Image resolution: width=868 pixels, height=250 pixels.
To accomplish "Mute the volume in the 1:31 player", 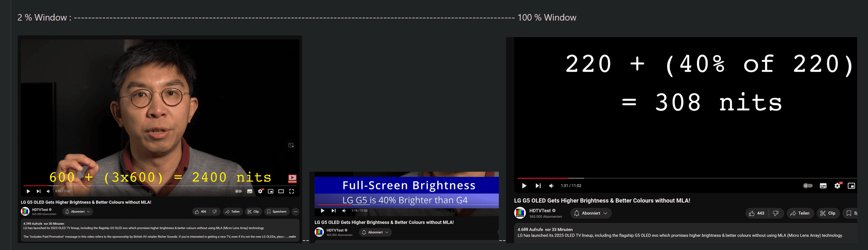I will [551, 186].
